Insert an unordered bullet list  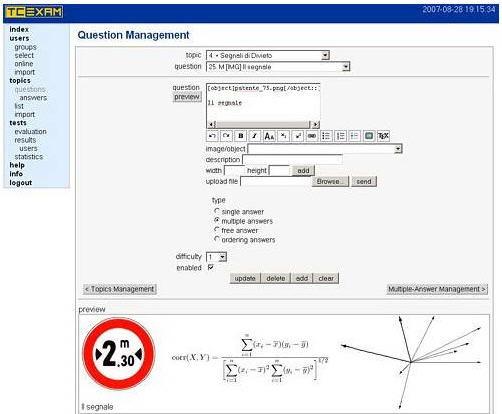tap(326, 136)
